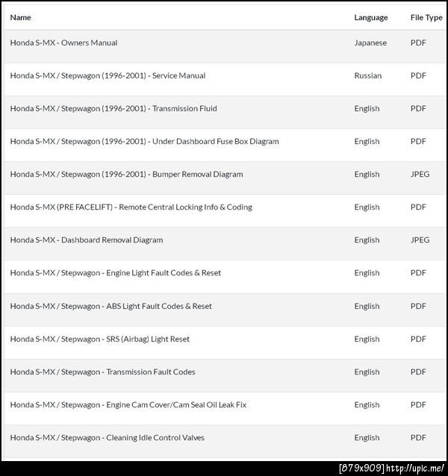Open the Transmission Fault Codes entry
Screen dimensions: 448x476
click(103, 372)
